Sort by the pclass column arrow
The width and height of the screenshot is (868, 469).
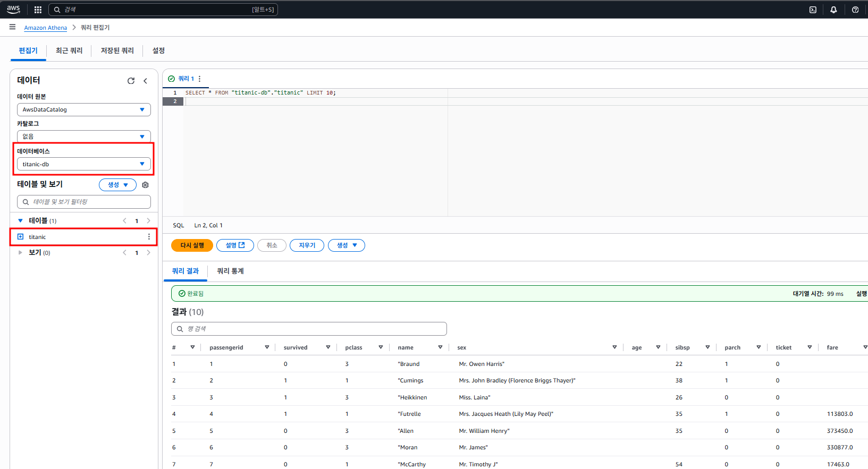tap(381, 347)
